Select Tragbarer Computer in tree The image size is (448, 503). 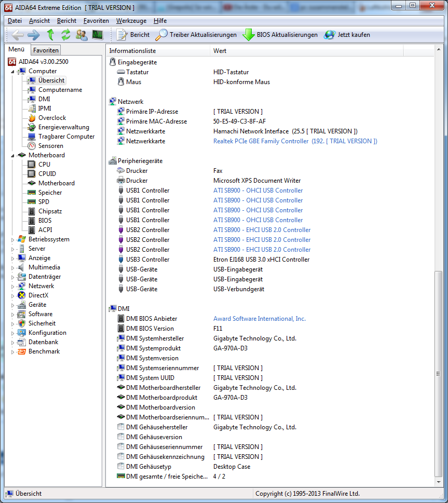click(x=66, y=137)
